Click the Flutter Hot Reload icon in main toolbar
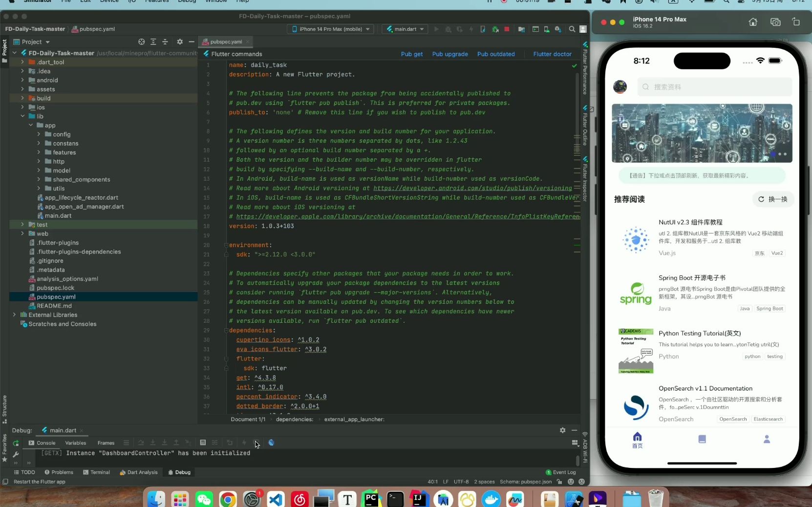Viewport: 812px width, 507px height. (x=471, y=29)
